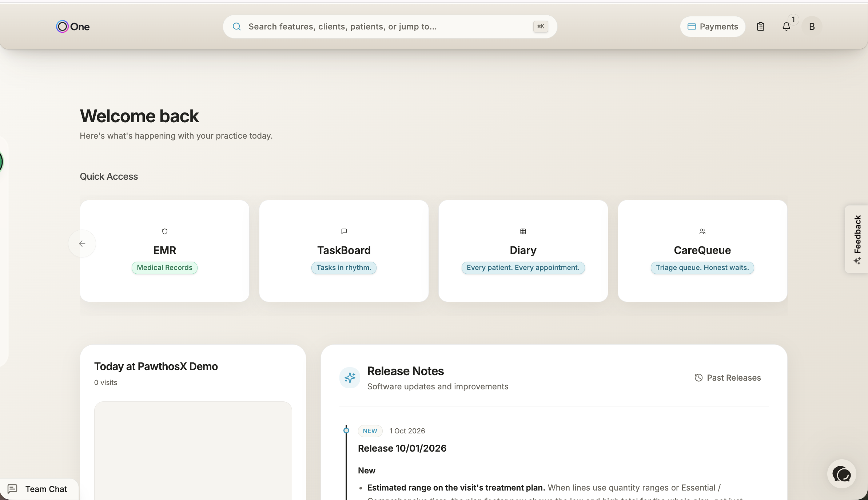The height and width of the screenshot is (500, 868).
Task: Open the CareQueue quick access card
Action: (702, 251)
